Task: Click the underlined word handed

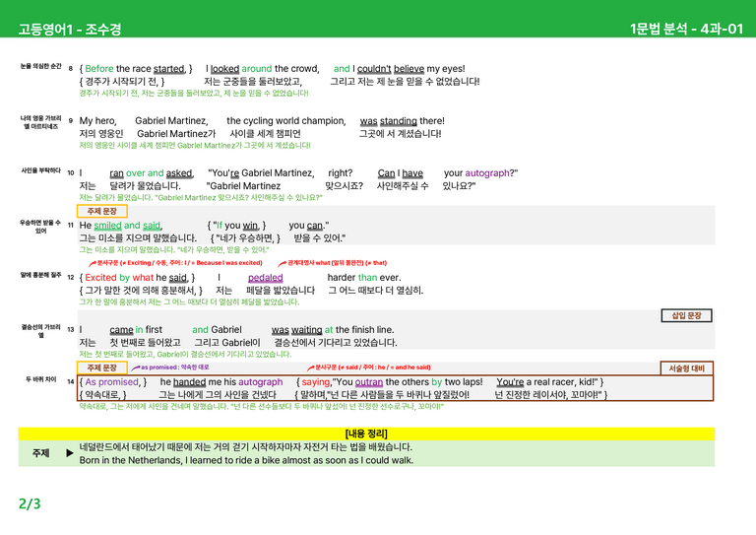Action: [x=189, y=381]
